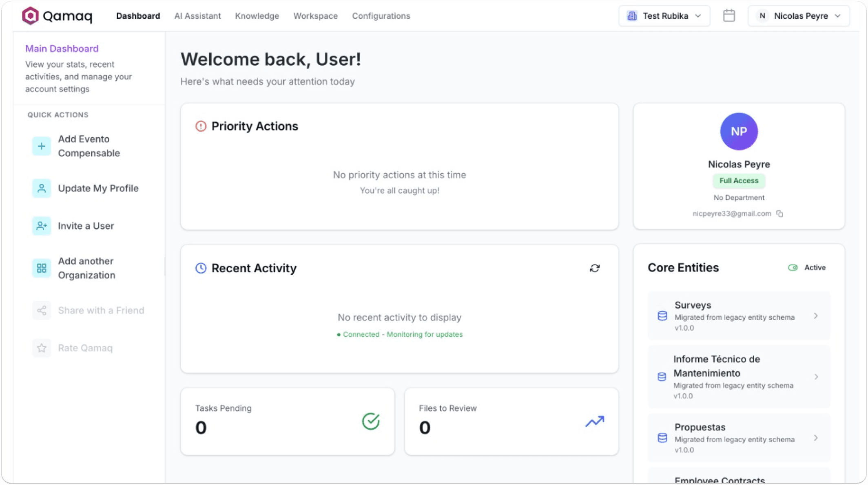Click the refresh icon in Recent Activity

coord(595,268)
